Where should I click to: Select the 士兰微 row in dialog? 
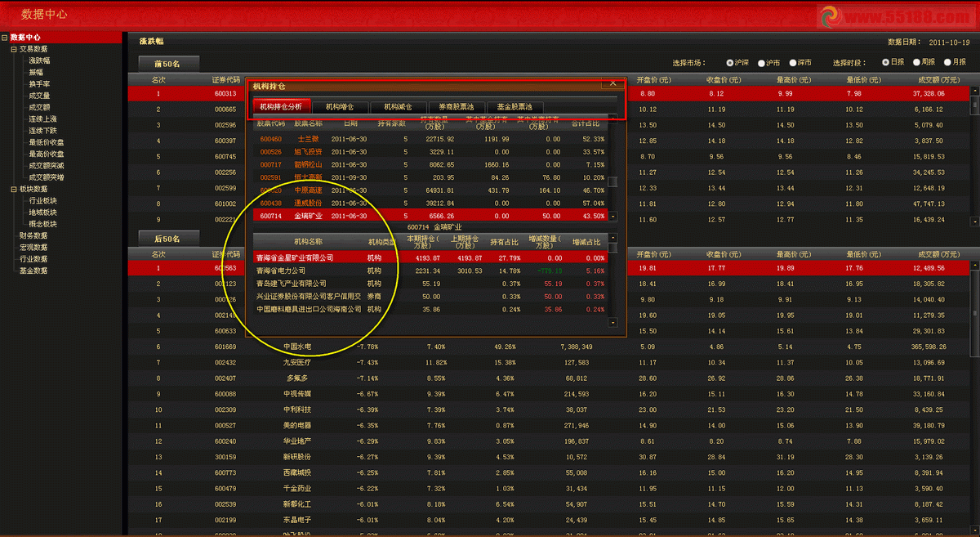pyautogui.click(x=431, y=139)
